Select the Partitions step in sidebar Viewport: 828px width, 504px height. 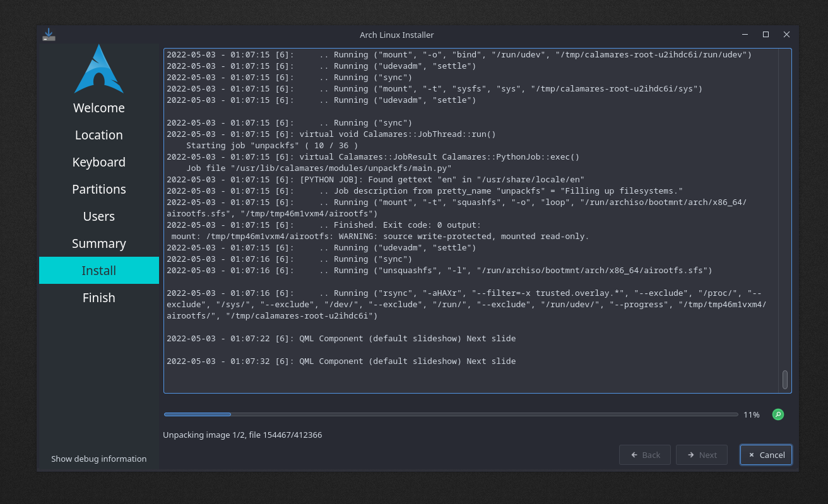[99, 189]
